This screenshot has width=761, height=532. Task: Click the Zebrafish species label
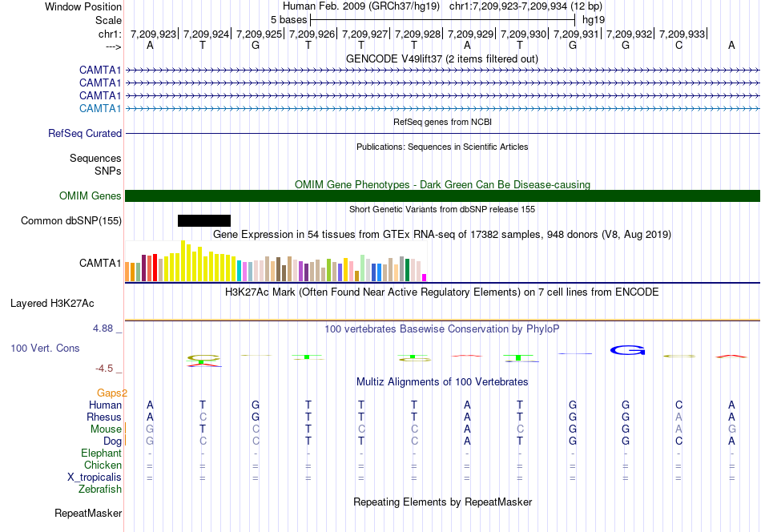pos(100,490)
